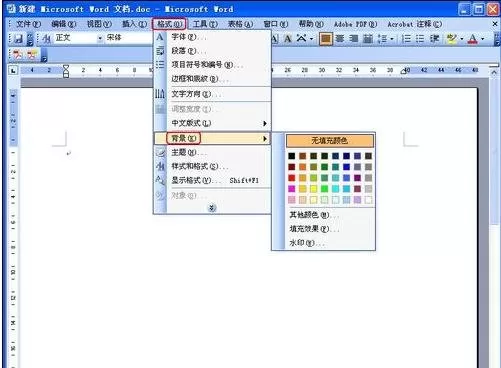Screen dimensions: 501x368
Task: Click the vertical scrollbar up arrow
Action: pyautogui.click(x=494, y=72)
